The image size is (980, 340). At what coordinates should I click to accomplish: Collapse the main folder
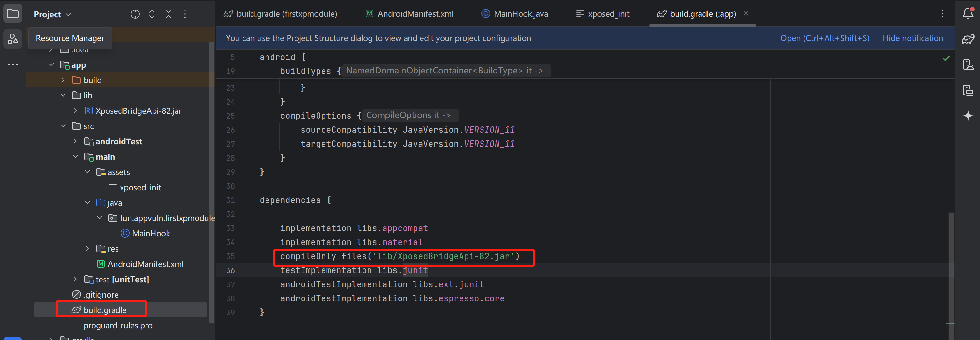pyautogui.click(x=75, y=156)
